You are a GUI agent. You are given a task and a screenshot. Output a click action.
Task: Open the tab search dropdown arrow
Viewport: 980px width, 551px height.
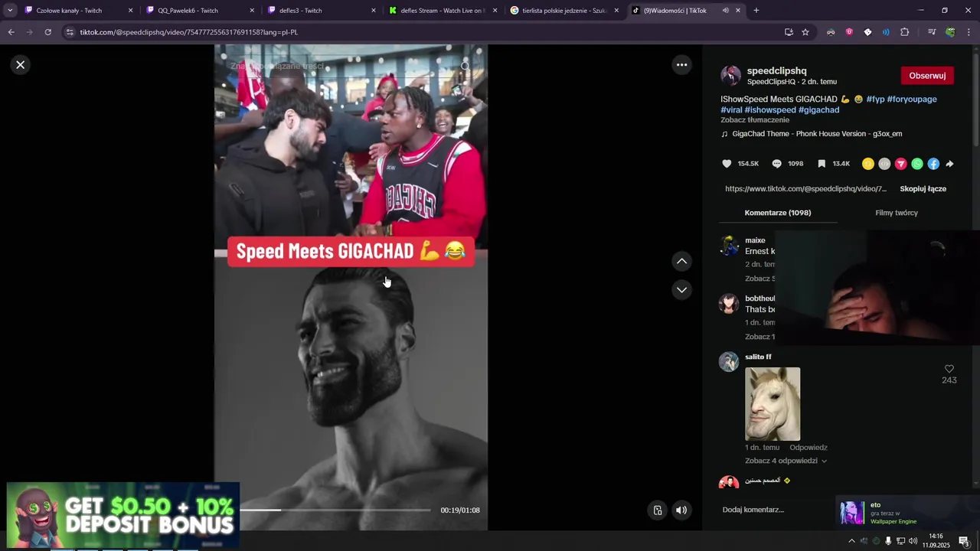click(10, 11)
